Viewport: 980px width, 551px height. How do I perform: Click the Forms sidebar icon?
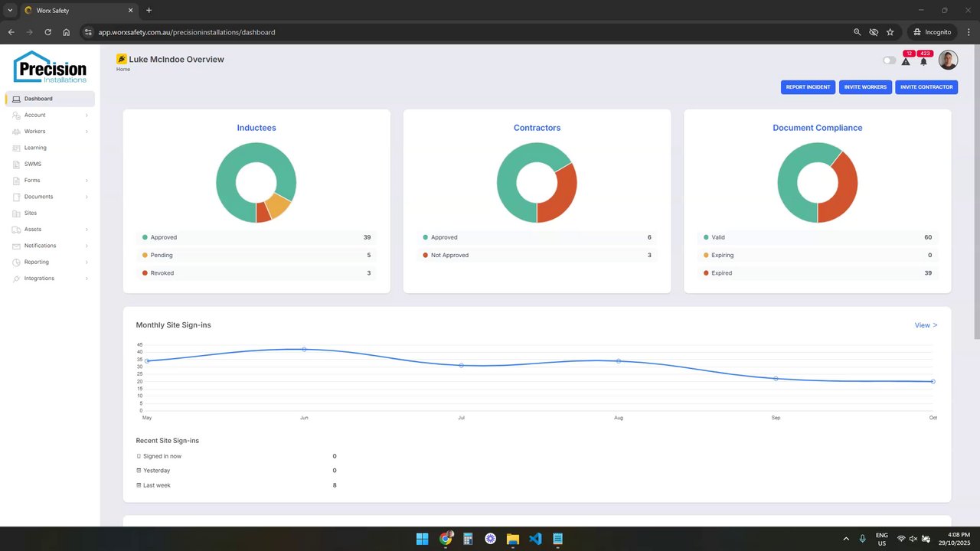tap(16, 181)
